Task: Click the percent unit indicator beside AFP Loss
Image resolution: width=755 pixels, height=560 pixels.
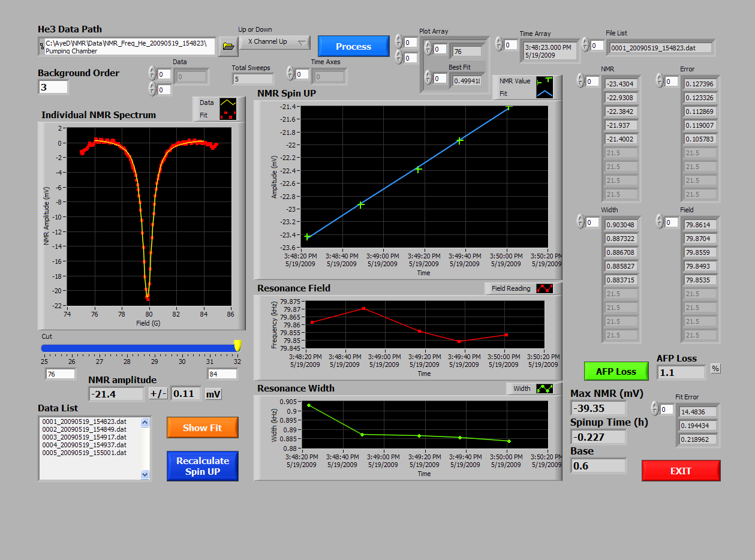Action: 715,369
